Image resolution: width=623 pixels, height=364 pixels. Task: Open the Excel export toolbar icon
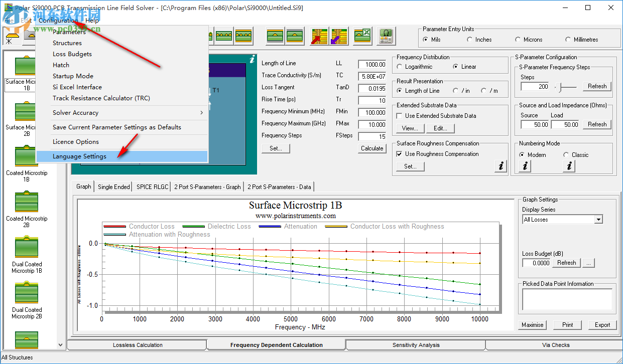362,36
